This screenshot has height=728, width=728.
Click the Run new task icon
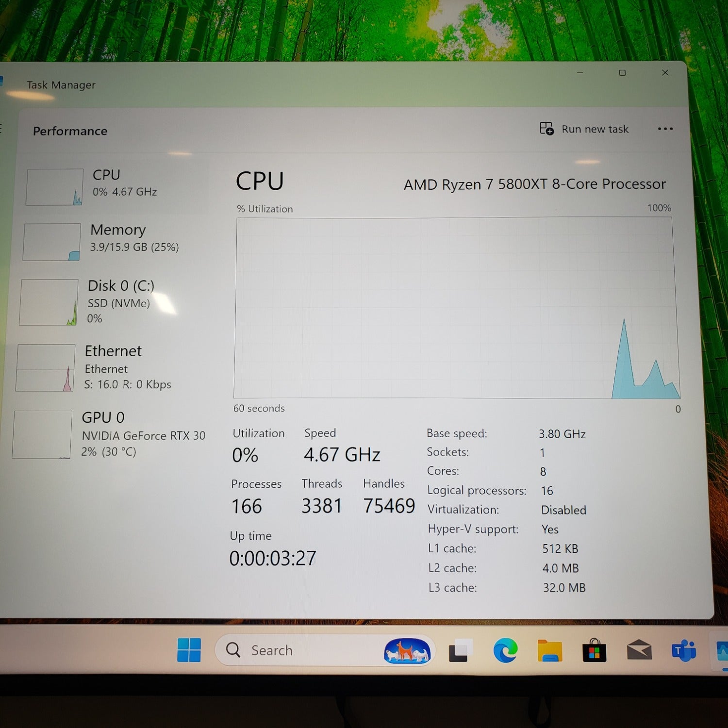546,129
